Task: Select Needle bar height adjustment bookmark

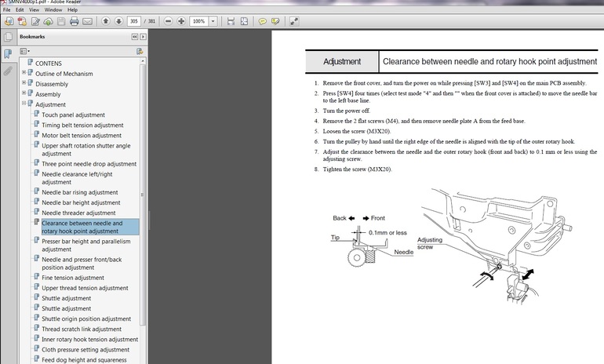Action: (x=81, y=202)
